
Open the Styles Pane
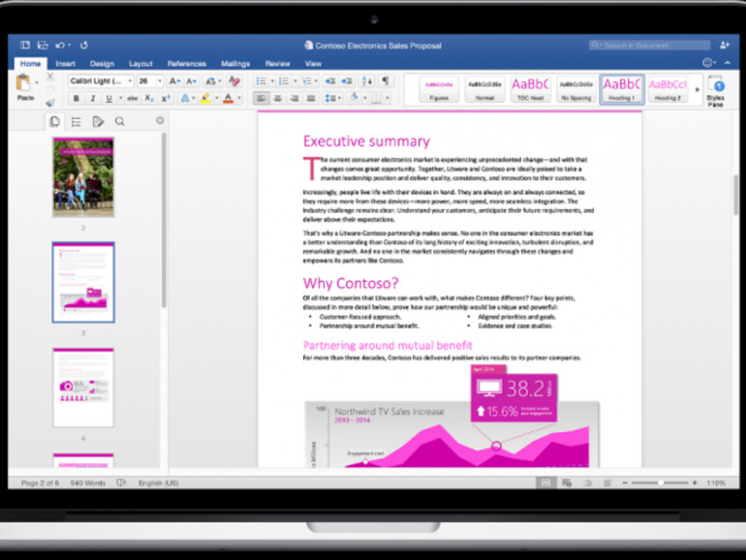pos(716,91)
